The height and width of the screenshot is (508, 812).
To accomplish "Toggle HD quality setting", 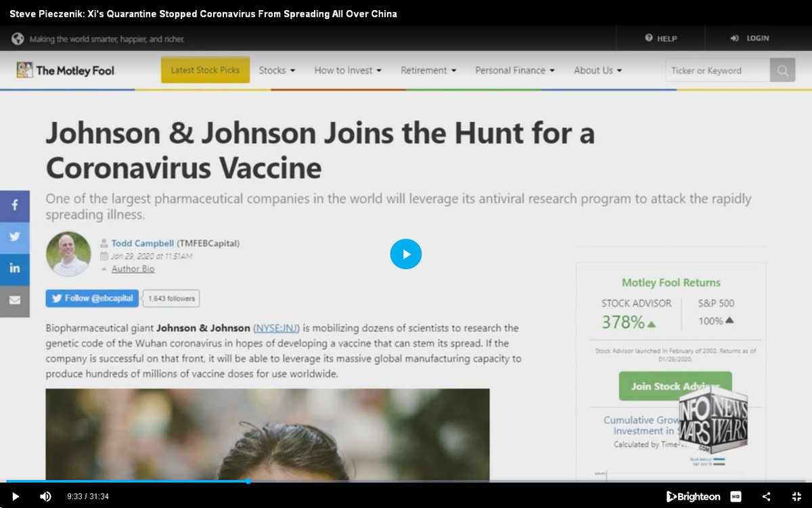I will [x=736, y=496].
